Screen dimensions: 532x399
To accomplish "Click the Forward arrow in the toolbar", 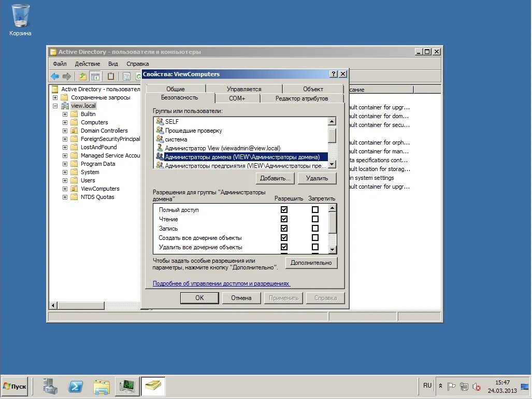I will 67,76.
